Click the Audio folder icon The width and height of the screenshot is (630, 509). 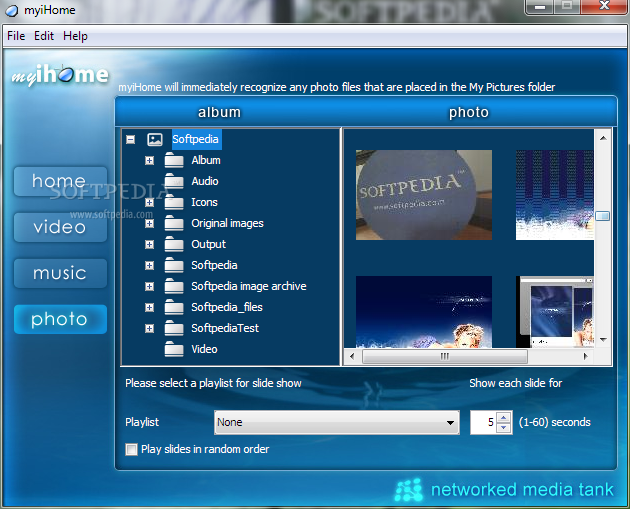coord(174,181)
